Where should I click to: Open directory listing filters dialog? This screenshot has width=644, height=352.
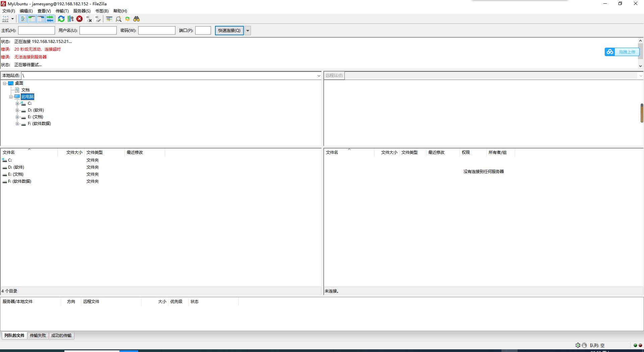[x=109, y=19]
